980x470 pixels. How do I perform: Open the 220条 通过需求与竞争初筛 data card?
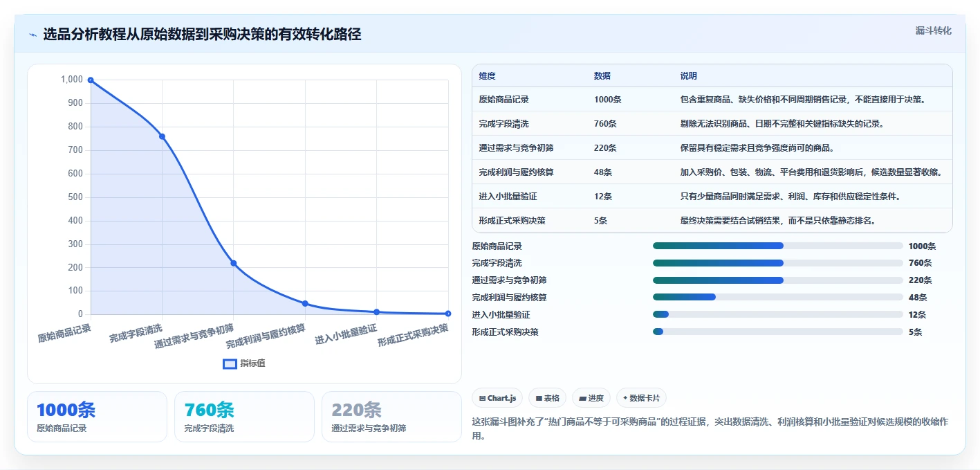click(x=391, y=417)
